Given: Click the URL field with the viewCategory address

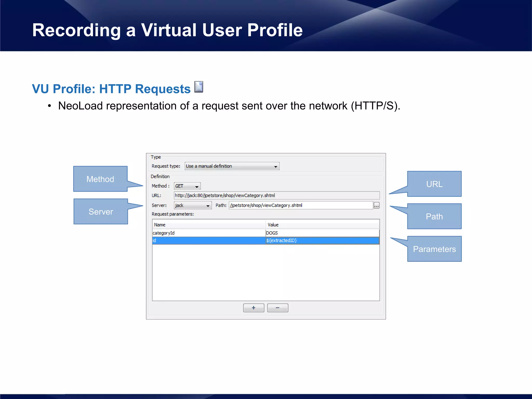Looking at the screenshot, I should pos(277,195).
